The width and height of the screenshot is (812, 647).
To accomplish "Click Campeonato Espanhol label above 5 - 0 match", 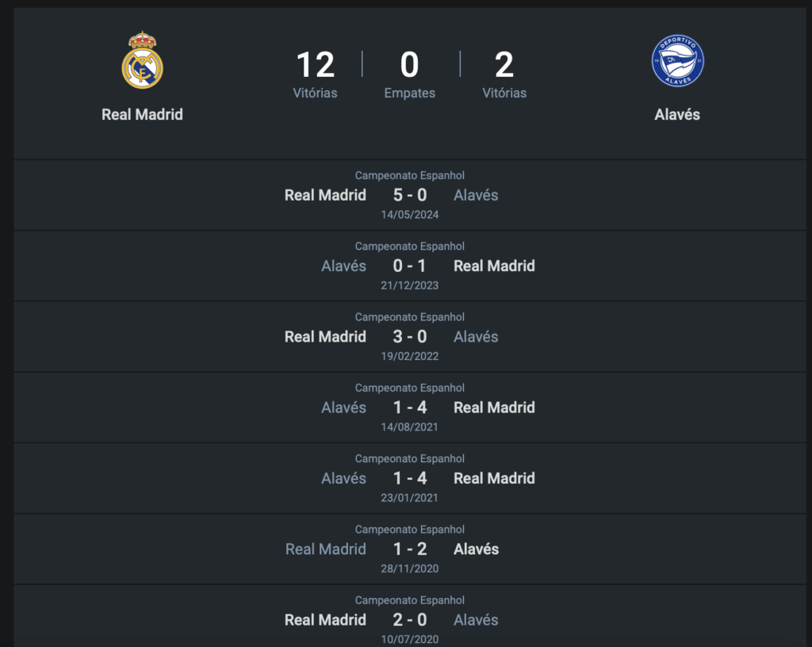I will (410, 175).
